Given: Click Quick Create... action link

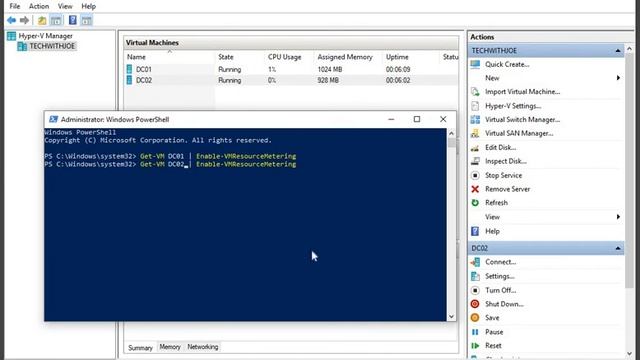Looking at the screenshot, I should tap(507, 64).
